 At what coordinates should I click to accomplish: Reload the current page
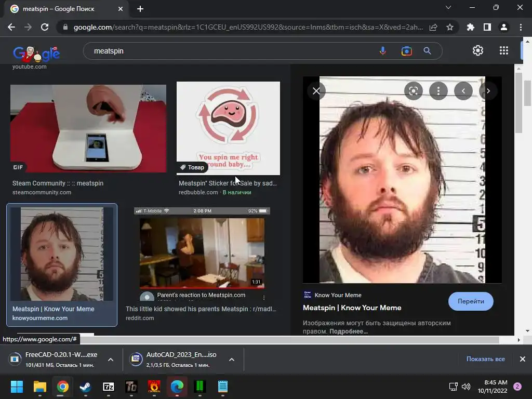point(45,27)
